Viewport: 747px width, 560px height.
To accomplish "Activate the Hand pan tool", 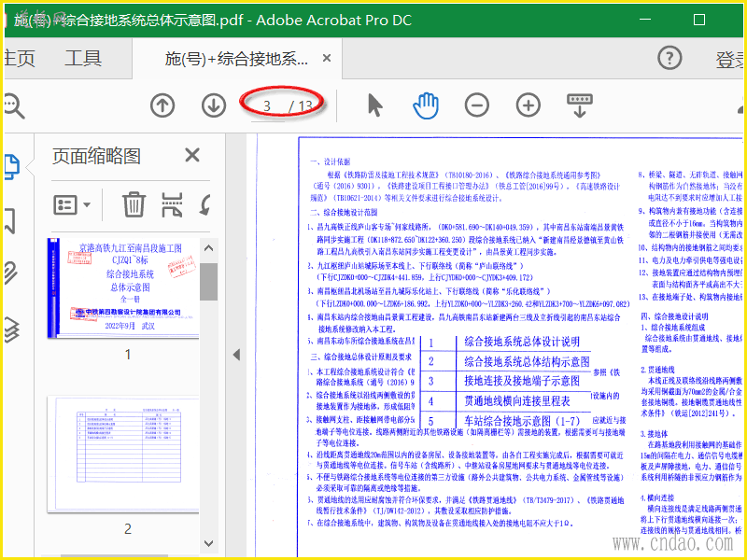I will [x=426, y=105].
